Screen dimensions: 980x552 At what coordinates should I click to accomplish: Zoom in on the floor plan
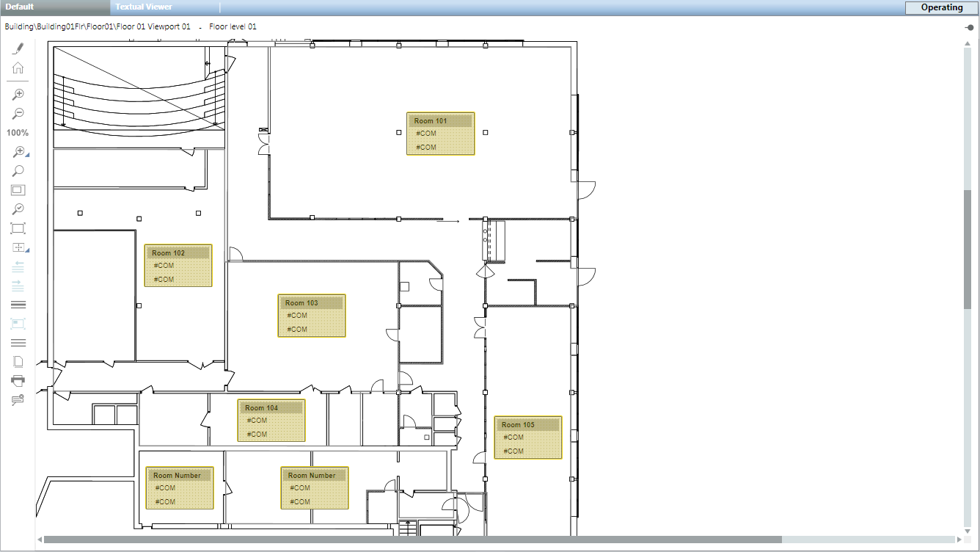click(x=18, y=93)
